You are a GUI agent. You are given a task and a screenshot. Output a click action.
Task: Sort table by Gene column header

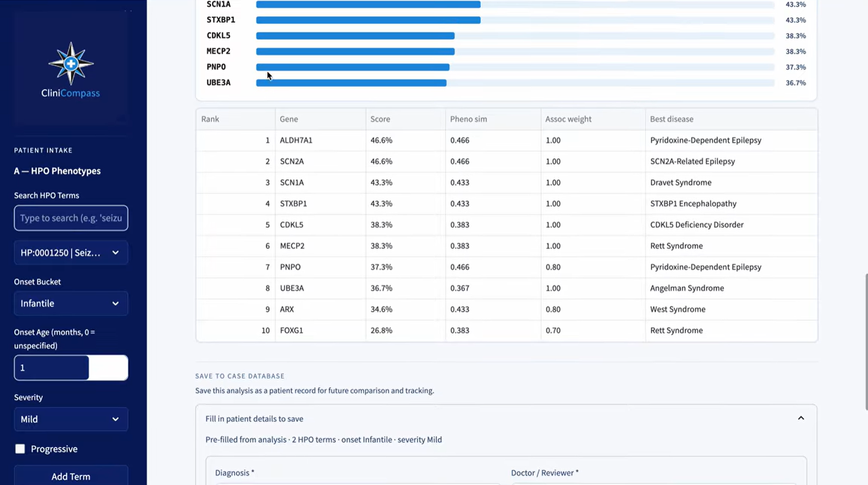(x=289, y=119)
